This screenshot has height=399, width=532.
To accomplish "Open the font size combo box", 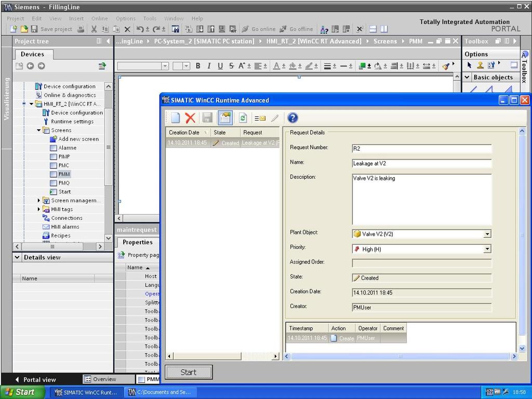I will 187,66.
